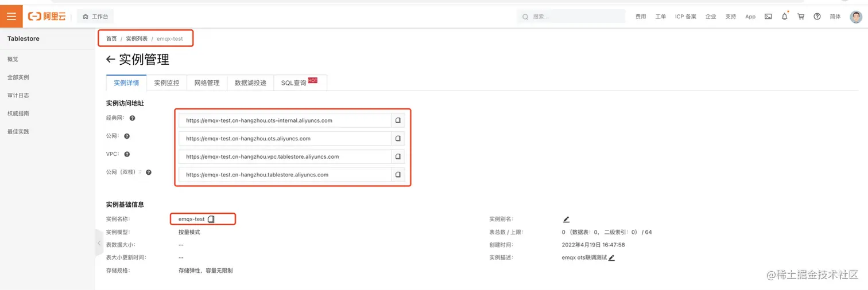The height and width of the screenshot is (290, 868).
Task: Open the 工作台 workbench
Action: click(x=95, y=17)
